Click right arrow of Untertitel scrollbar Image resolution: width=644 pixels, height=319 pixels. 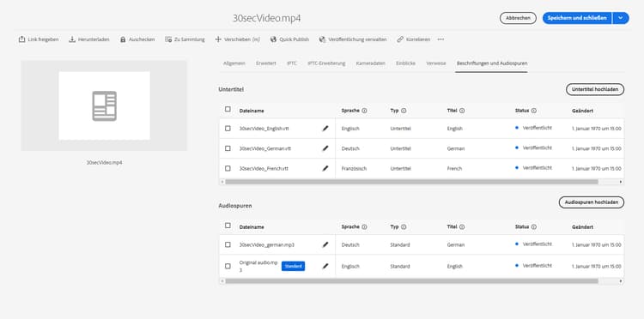(x=621, y=182)
